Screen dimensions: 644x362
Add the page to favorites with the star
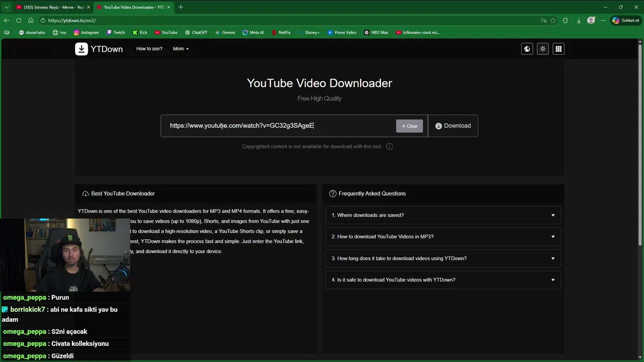click(x=553, y=21)
